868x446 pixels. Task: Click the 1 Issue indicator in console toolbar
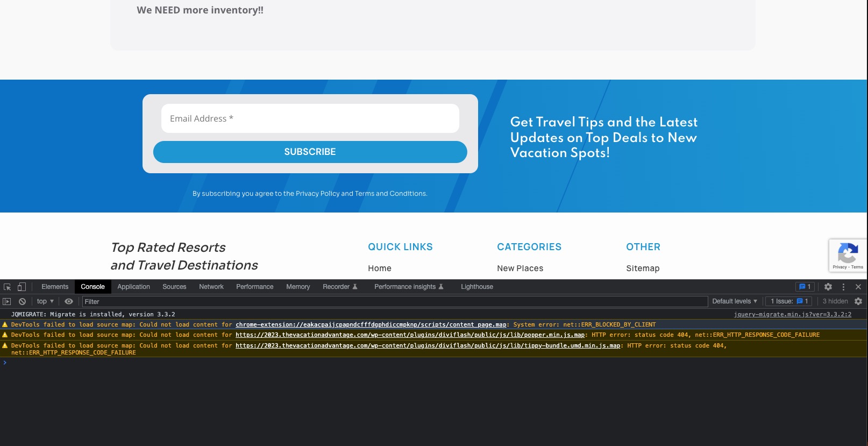pos(789,301)
